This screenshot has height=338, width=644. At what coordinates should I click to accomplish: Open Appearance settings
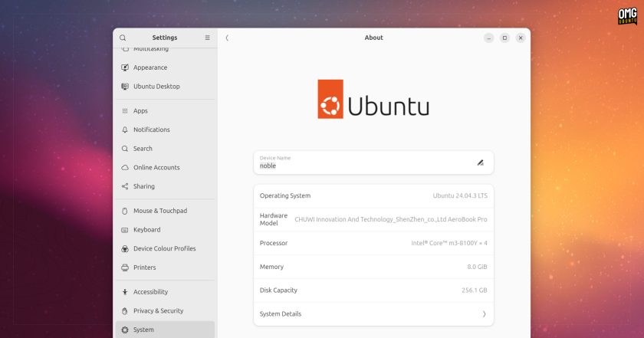(165, 67)
